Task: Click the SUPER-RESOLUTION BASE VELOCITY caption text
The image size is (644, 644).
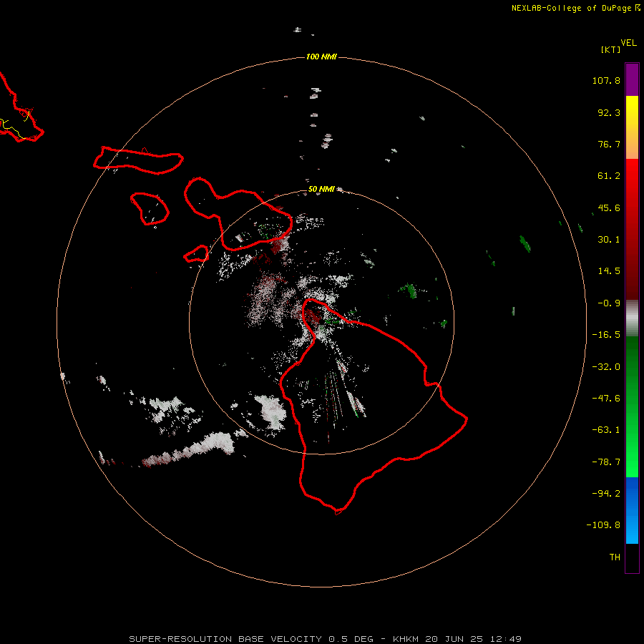Action: pyautogui.click(x=225, y=639)
